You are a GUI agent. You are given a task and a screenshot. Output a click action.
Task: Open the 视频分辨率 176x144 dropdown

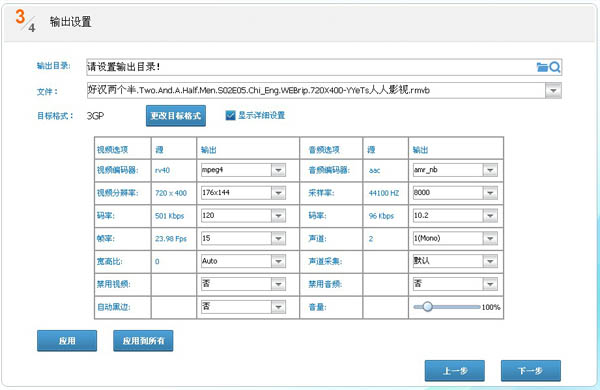278,193
